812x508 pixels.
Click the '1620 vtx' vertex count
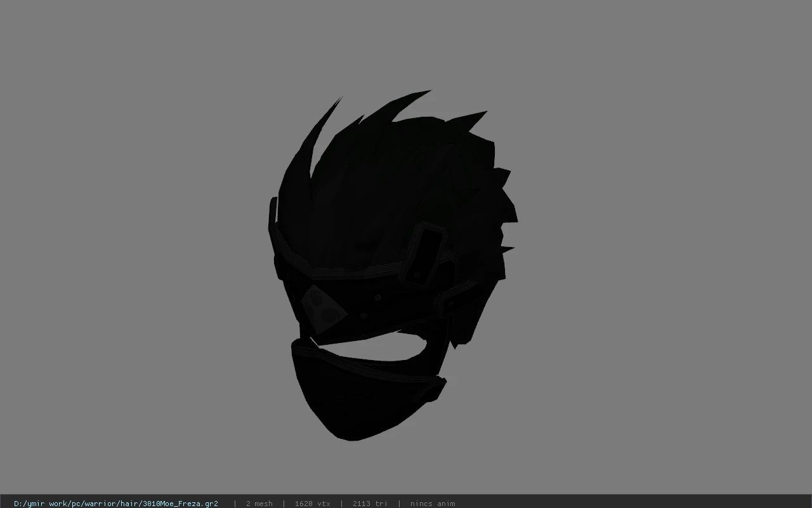(x=313, y=504)
